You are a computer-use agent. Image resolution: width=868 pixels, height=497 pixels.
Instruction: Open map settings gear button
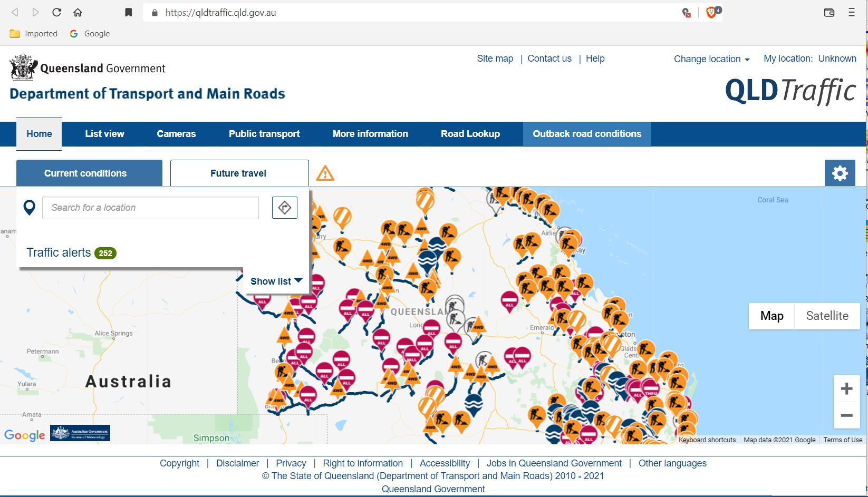tap(840, 173)
